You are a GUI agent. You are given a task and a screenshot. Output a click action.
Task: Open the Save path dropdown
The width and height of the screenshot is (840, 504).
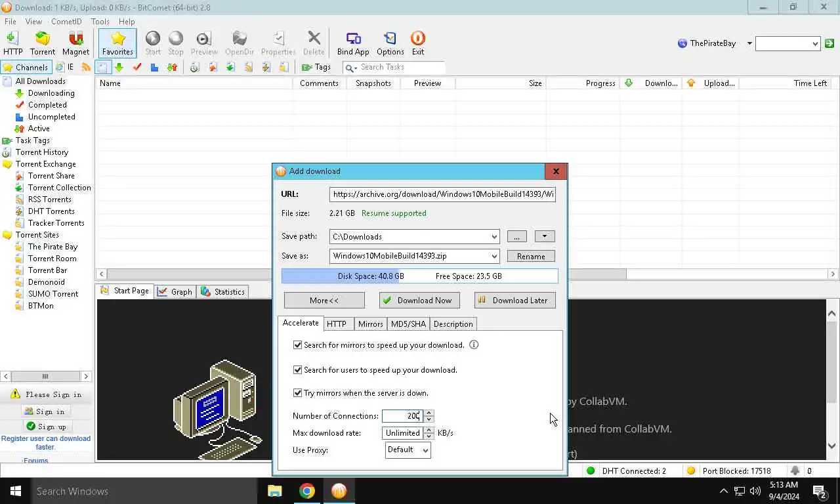click(x=493, y=237)
